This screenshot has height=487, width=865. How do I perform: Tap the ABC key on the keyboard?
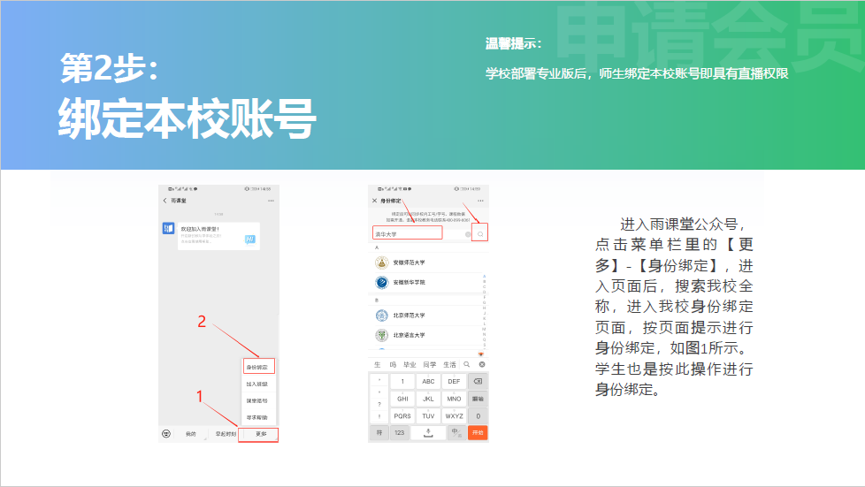pos(428,381)
